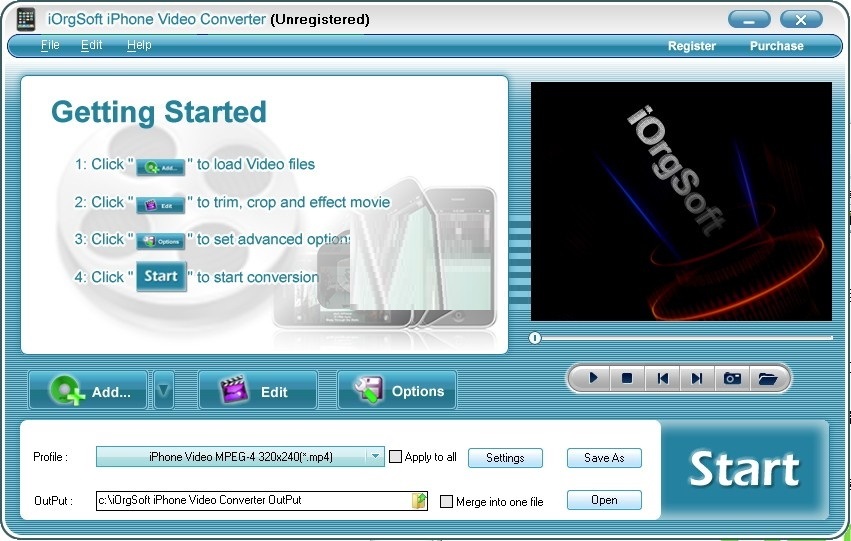The width and height of the screenshot is (851, 541).
Task: Play the video preview
Action: point(592,378)
